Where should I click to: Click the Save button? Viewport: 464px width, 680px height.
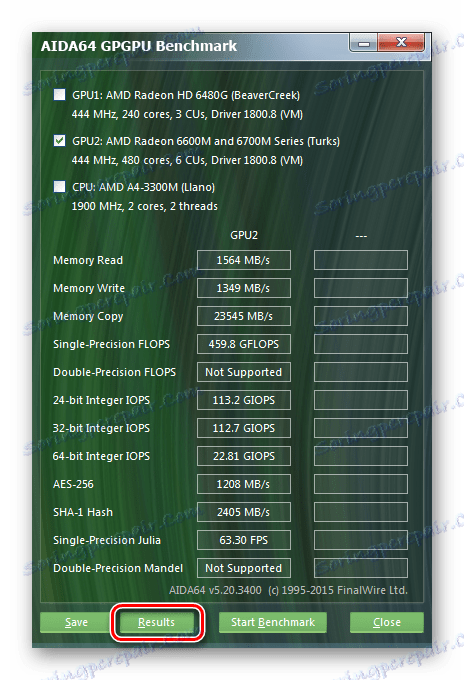tap(75, 622)
